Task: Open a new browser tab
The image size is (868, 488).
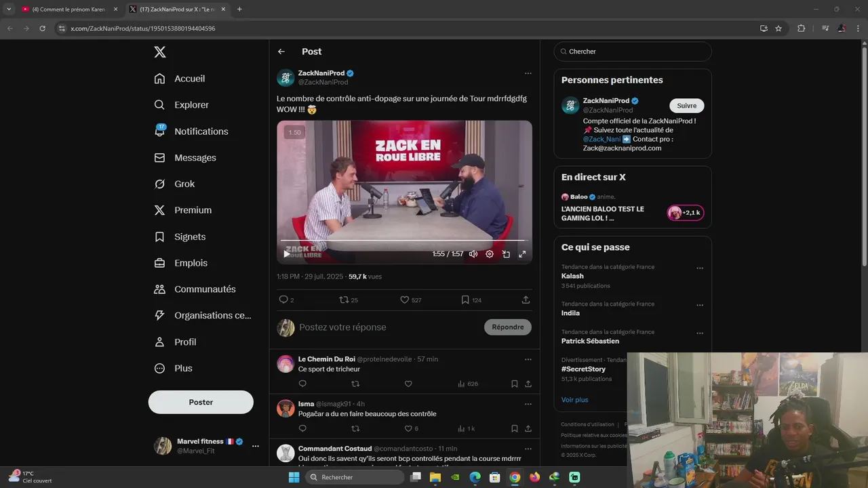Action: coord(239,9)
